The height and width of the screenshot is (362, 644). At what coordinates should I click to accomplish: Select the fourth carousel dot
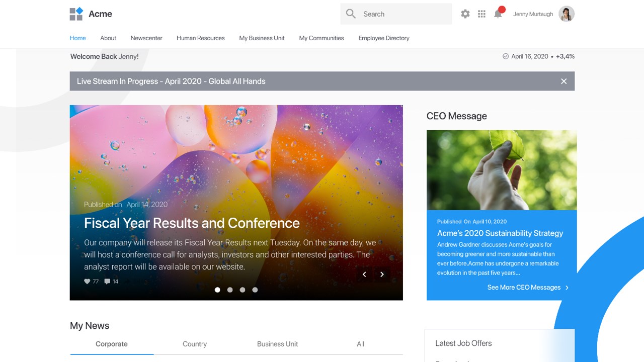click(x=255, y=290)
